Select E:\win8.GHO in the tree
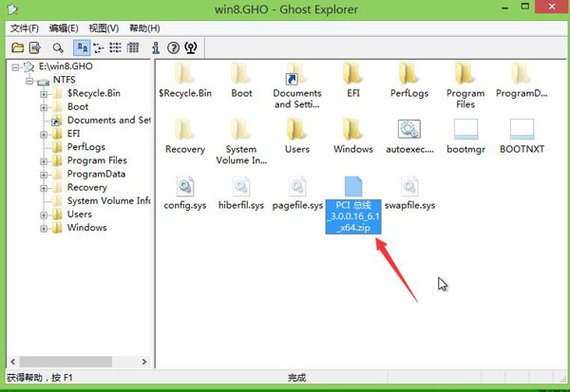 [66, 66]
